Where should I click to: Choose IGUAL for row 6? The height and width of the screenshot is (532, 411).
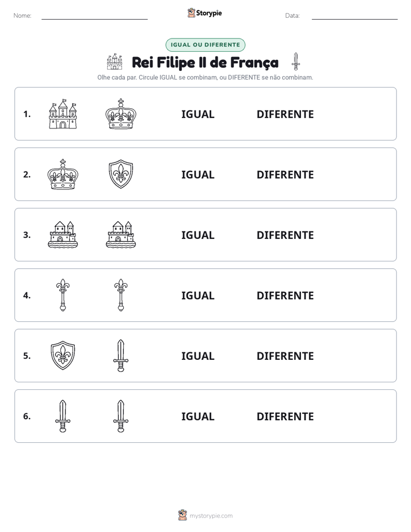click(x=197, y=416)
